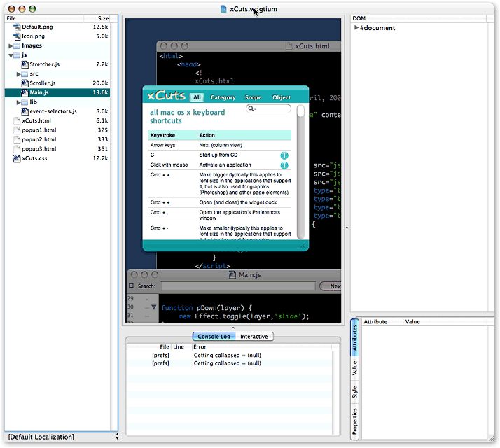Switch to the Interactive tab
Screen dimensions: 500x448
coord(254,337)
